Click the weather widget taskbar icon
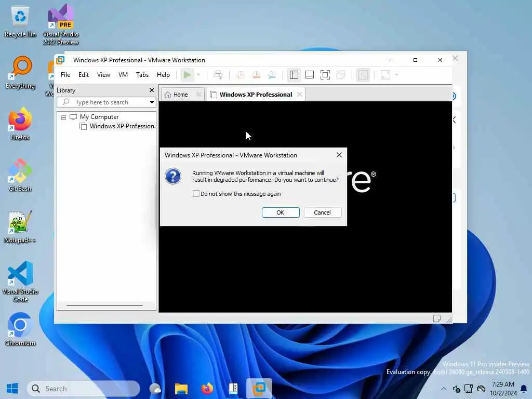Screen dimensions: 532x399 click(x=155, y=389)
